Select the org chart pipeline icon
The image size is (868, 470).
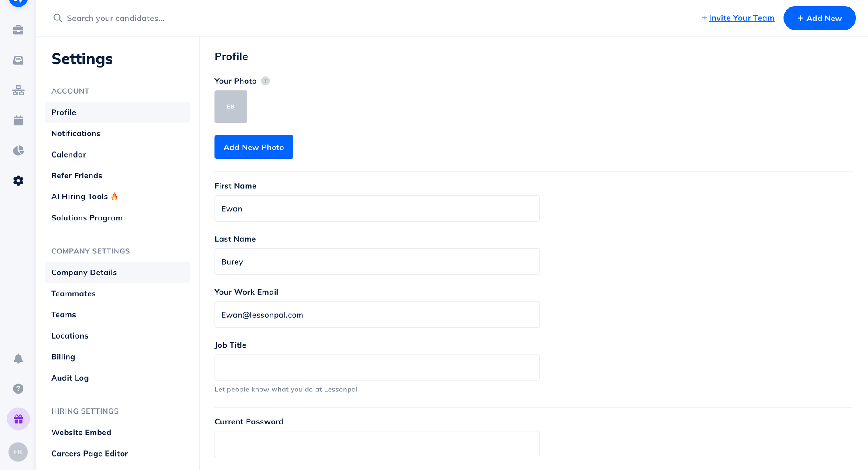18,91
